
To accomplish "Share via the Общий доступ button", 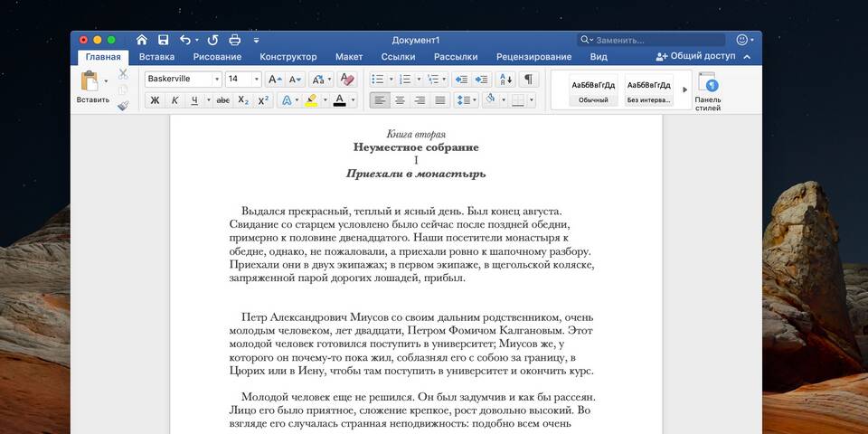I will point(695,56).
